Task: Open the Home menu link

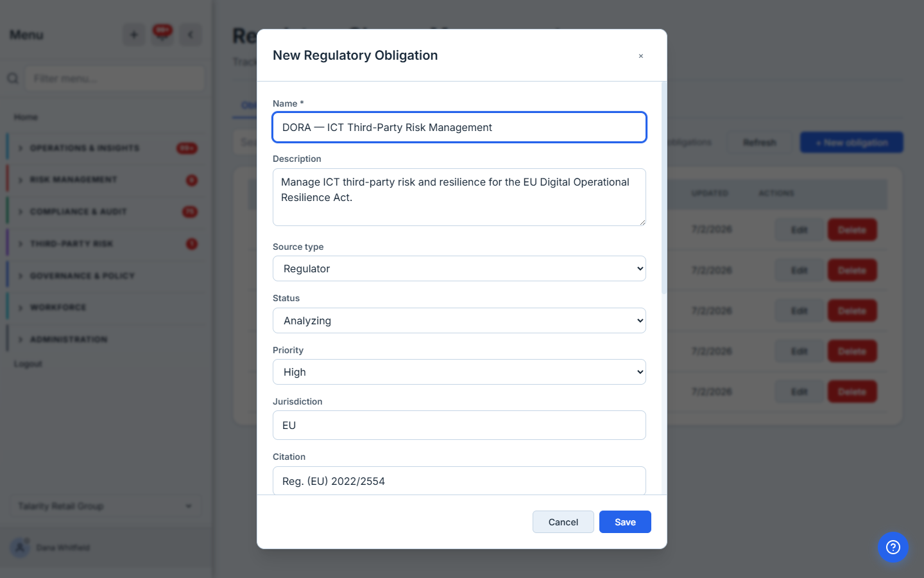Action: click(26, 117)
